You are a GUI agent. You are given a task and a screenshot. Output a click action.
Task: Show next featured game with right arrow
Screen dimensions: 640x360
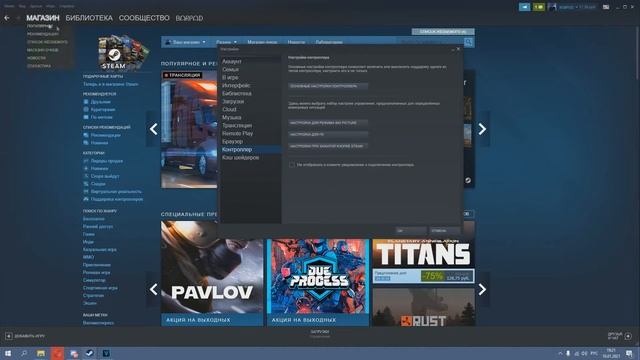482,129
